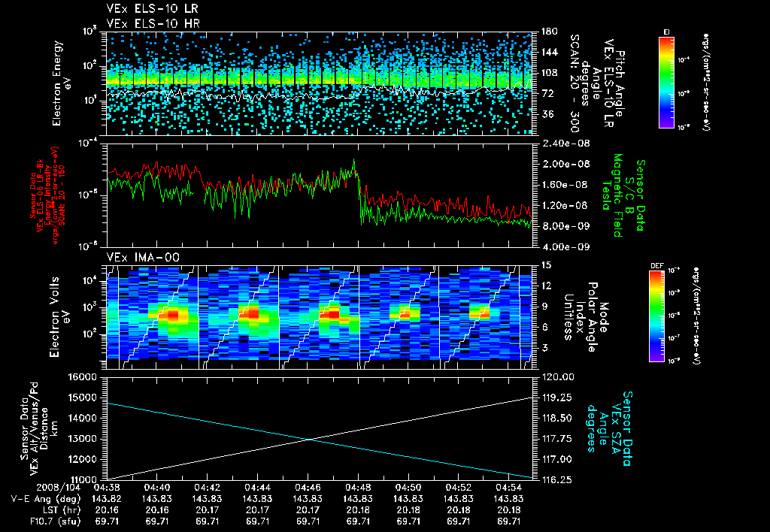This screenshot has width=770, height=532.
Task: Click the 2.40e-08 magnetic field tick
Action: (x=565, y=144)
